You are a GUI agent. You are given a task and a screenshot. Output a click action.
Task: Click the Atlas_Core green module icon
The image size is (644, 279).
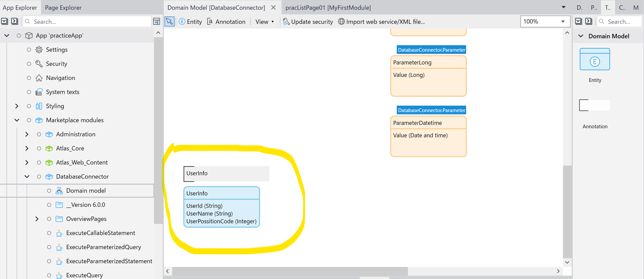point(49,148)
